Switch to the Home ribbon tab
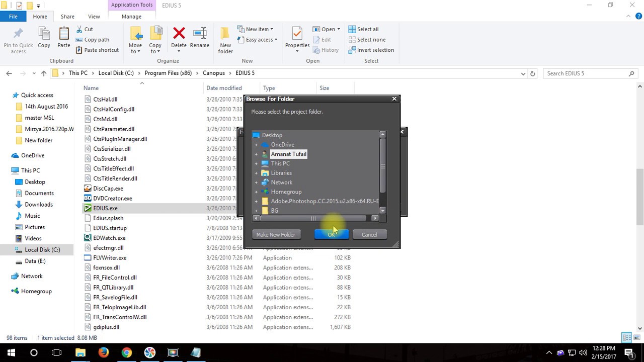The height and width of the screenshot is (362, 644). pos(40,17)
